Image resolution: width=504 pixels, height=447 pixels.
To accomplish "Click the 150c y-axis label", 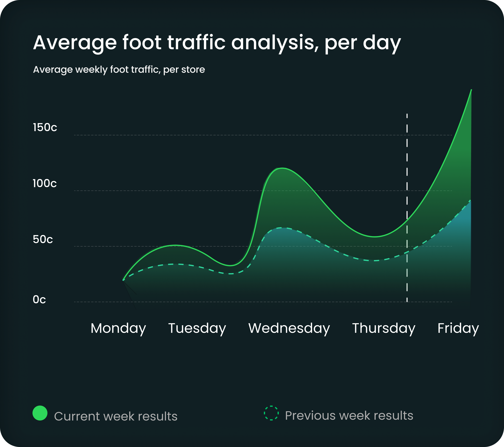I will pos(45,128).
